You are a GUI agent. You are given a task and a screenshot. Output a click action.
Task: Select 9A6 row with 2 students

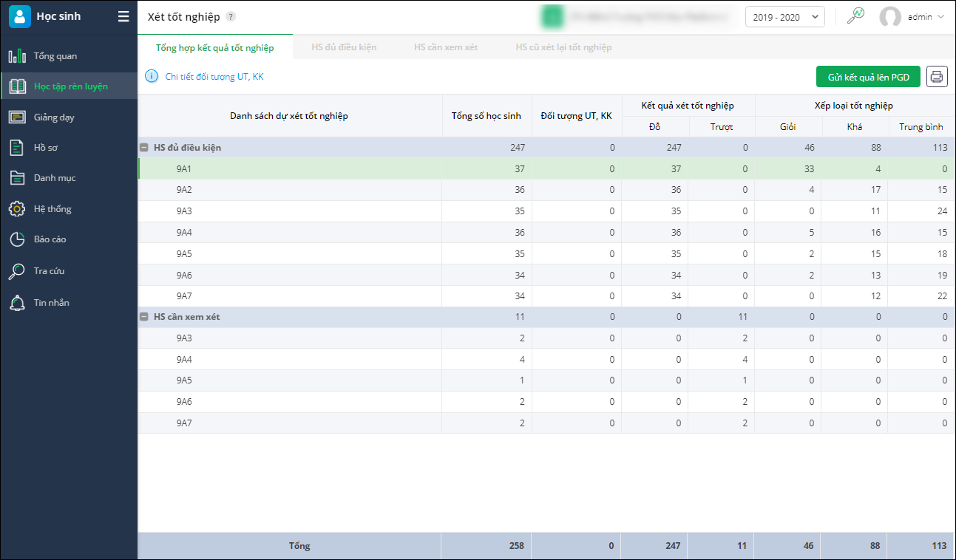click(546, 402)
